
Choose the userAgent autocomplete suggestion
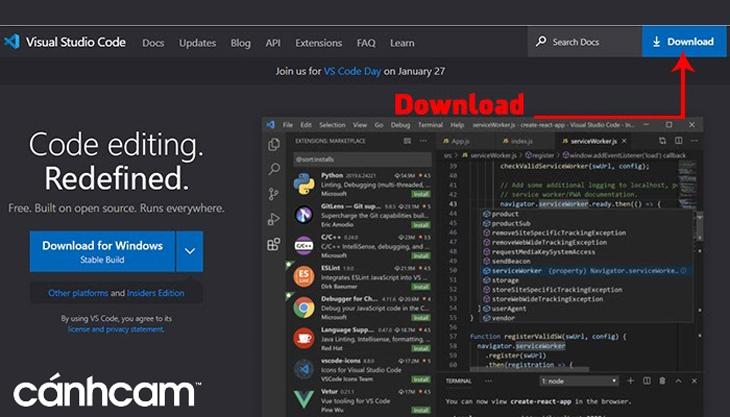(586, 309)
